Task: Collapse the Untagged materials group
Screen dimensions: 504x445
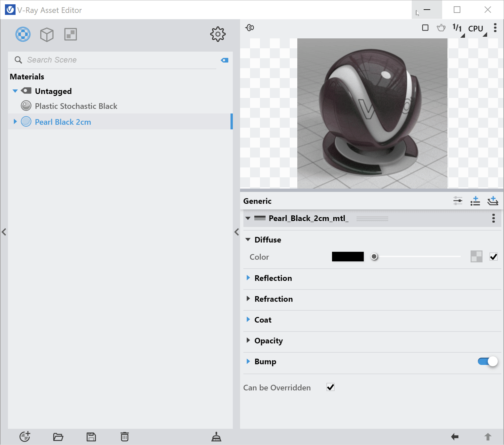Action: pyautogui.click(x=15, y=91)
